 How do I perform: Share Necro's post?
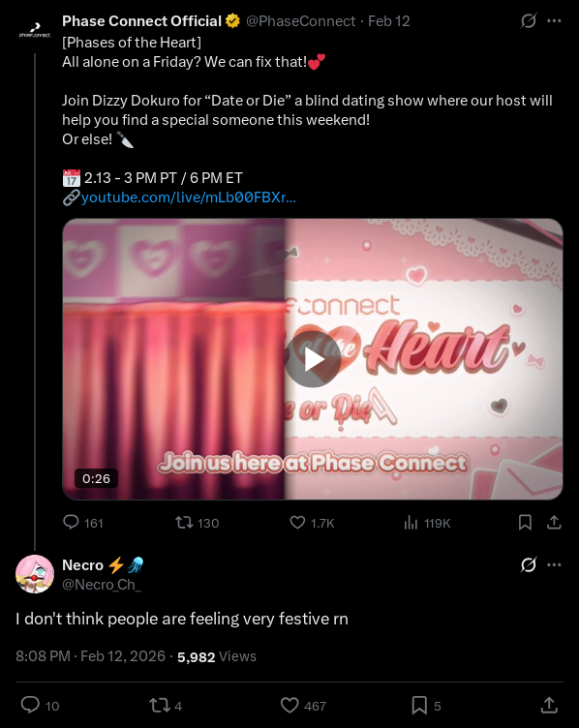pos(549,705)
